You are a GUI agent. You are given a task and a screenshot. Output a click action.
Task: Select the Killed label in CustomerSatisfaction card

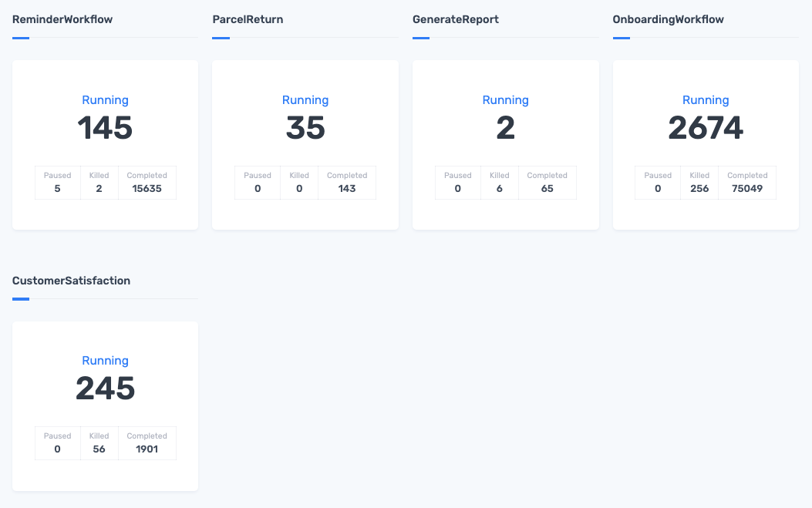pyautogui.click(x=99, y=436)
